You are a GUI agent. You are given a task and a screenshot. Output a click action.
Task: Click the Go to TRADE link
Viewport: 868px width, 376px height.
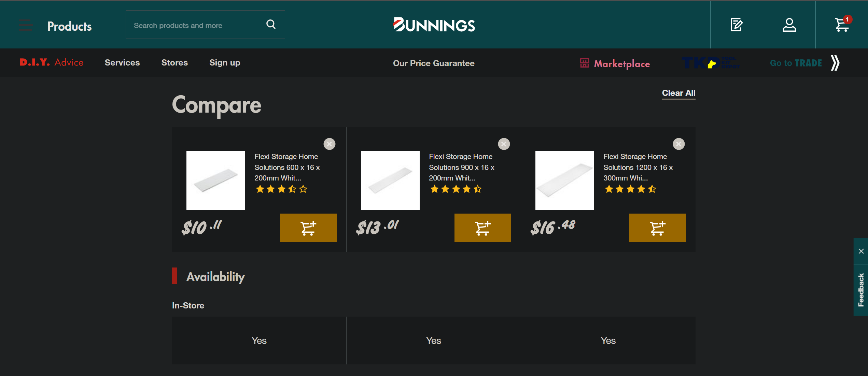point(796,63)
